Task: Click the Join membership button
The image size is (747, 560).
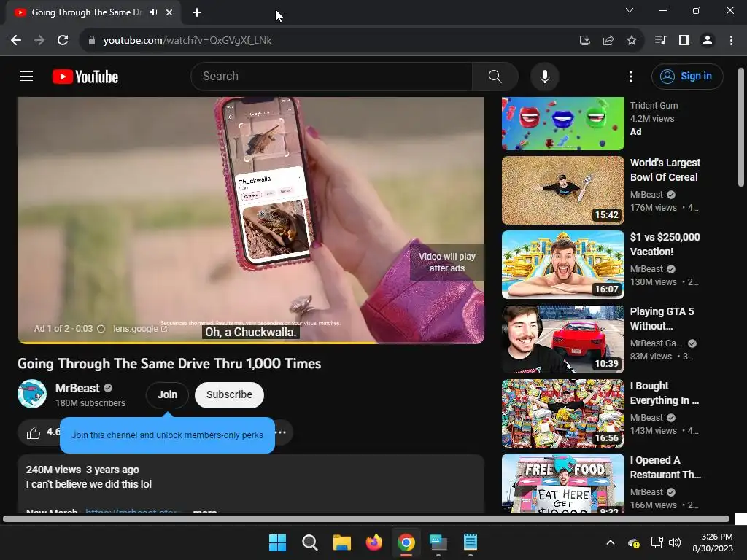Action: point(167,394)
